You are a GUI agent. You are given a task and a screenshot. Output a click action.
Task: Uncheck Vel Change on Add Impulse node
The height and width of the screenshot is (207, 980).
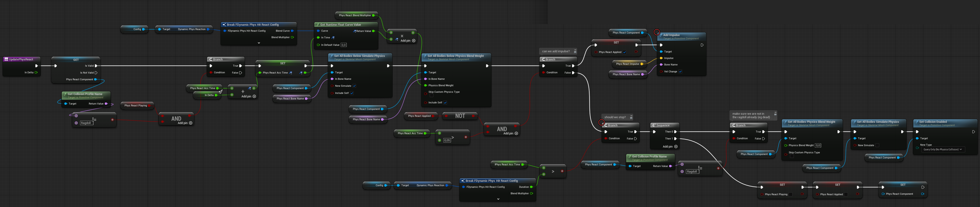point(680,71)
